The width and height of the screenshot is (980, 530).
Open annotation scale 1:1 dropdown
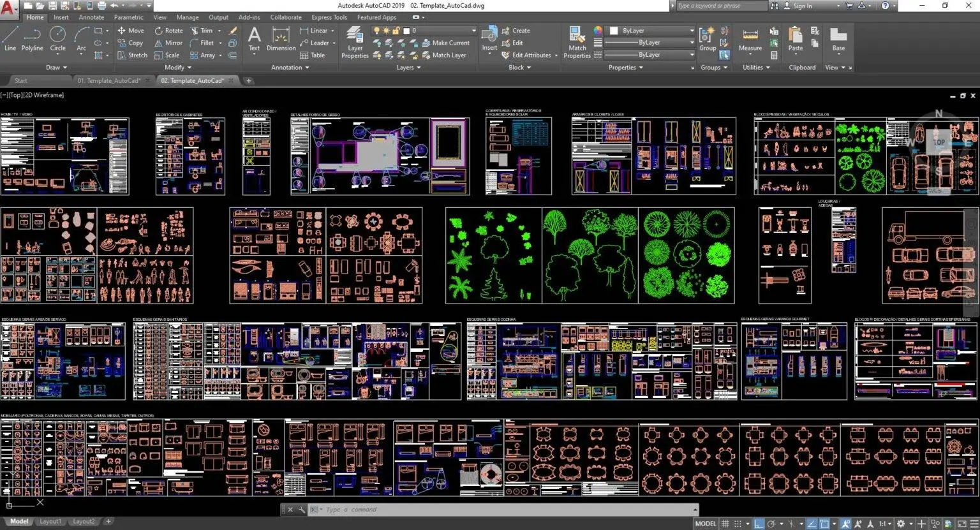pos(885,524)
